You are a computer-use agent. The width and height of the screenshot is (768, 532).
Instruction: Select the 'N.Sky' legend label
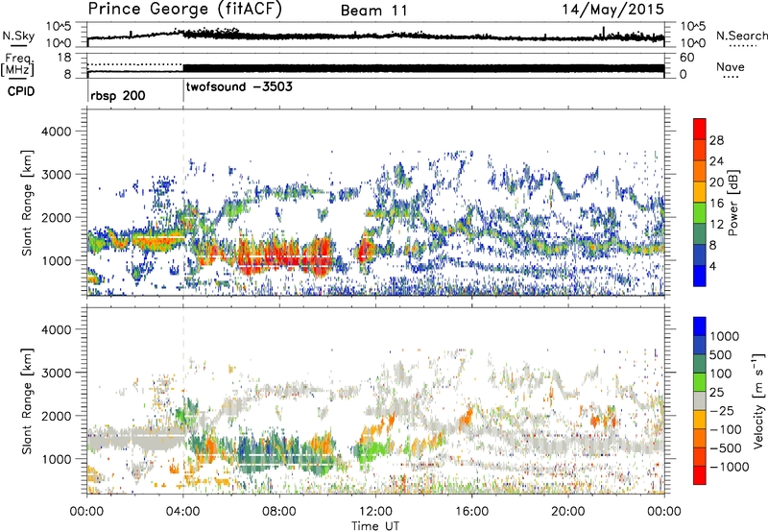pyautogui.click(x=18, y=36)
